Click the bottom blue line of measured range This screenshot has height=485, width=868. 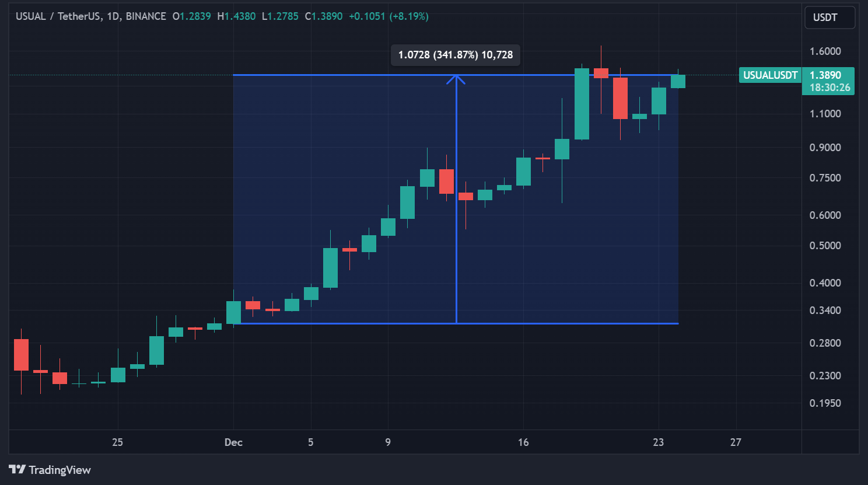(x=350, y=323)
